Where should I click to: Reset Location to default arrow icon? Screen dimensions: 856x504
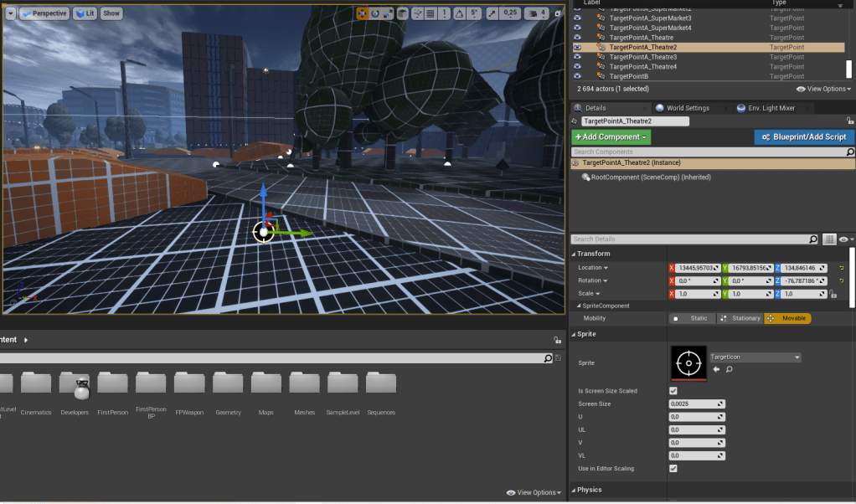tap(841, 268)
